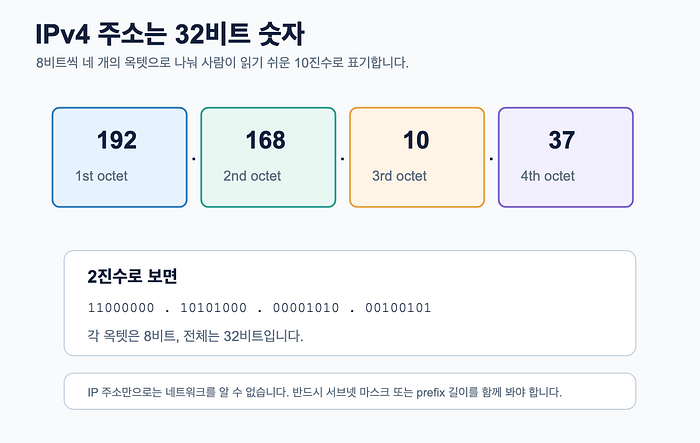Select the green 2nd octet card
This screenshot has width=700, height=443.
pos(268,157)
